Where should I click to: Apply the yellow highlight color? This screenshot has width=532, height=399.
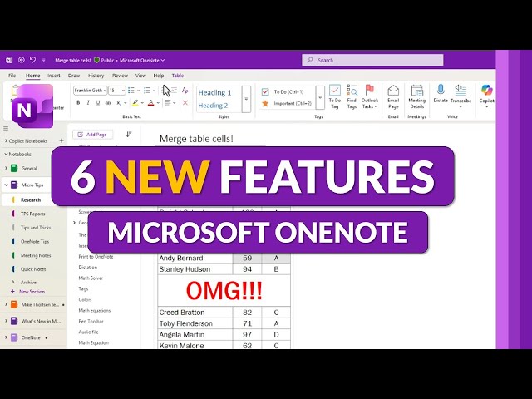tap(135, 103)
